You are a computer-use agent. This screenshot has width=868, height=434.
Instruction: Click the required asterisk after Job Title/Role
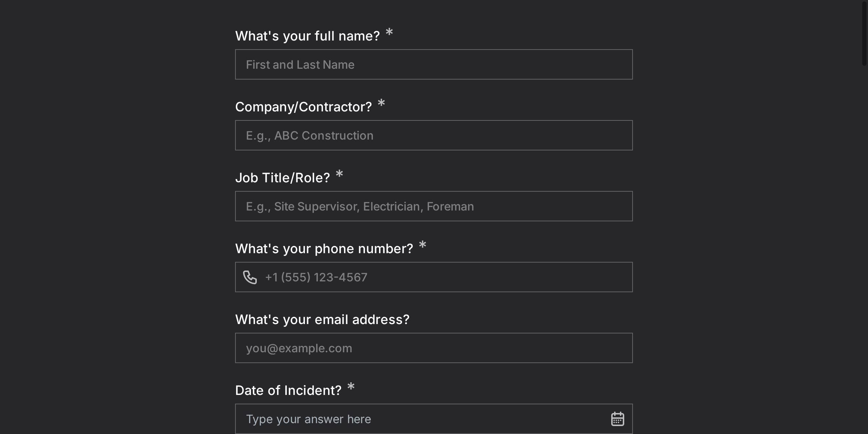(x=339, y=174)
